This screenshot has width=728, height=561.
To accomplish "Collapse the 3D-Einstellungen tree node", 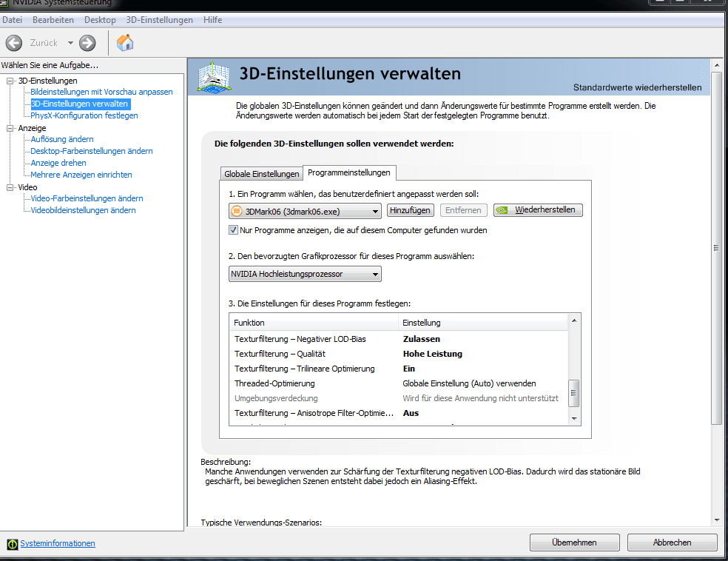I will (x=10, y=81).
